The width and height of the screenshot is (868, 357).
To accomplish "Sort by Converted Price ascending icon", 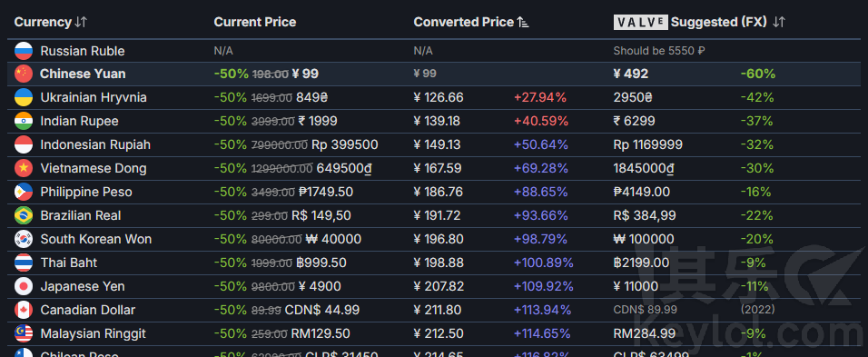I will coord(523,22).
